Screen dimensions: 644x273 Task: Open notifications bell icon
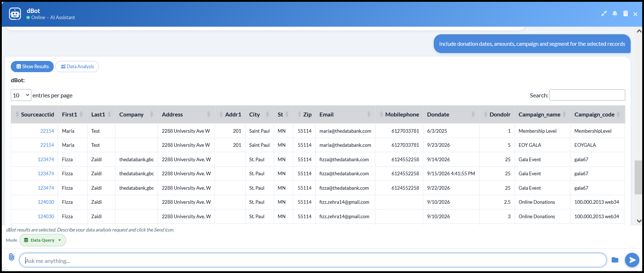pos(615,14)
